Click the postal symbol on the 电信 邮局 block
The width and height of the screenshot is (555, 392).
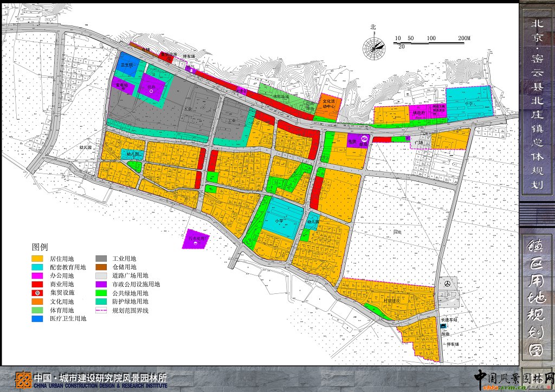tap(365, 139)
